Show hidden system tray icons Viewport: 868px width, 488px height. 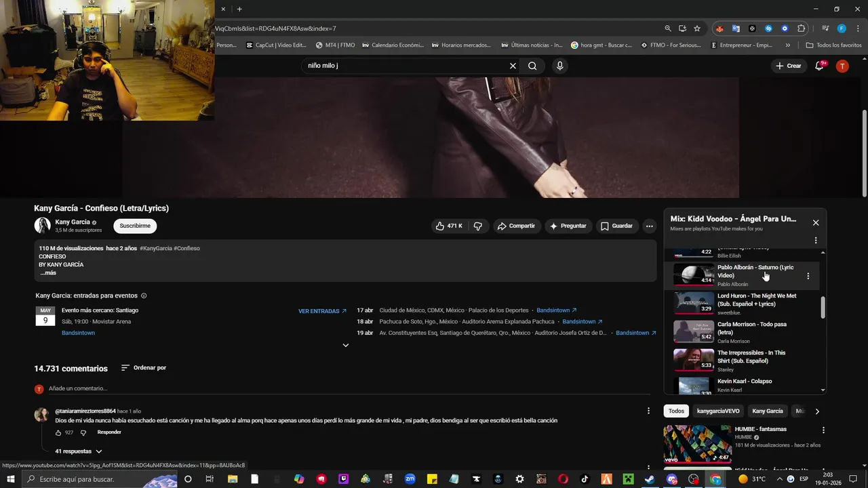778,479
